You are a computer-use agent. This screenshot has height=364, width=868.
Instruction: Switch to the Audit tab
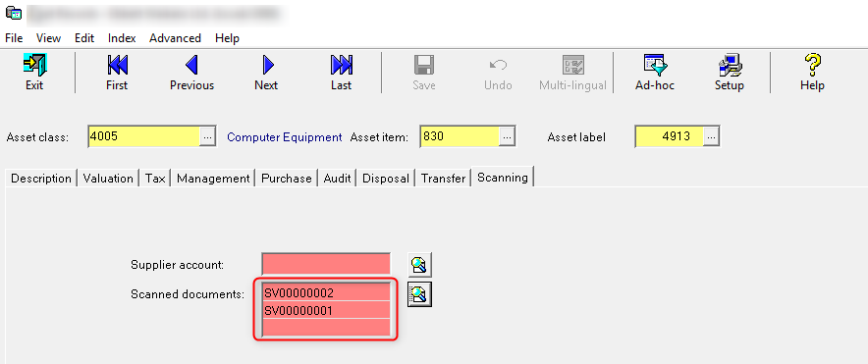coord(337,179)
